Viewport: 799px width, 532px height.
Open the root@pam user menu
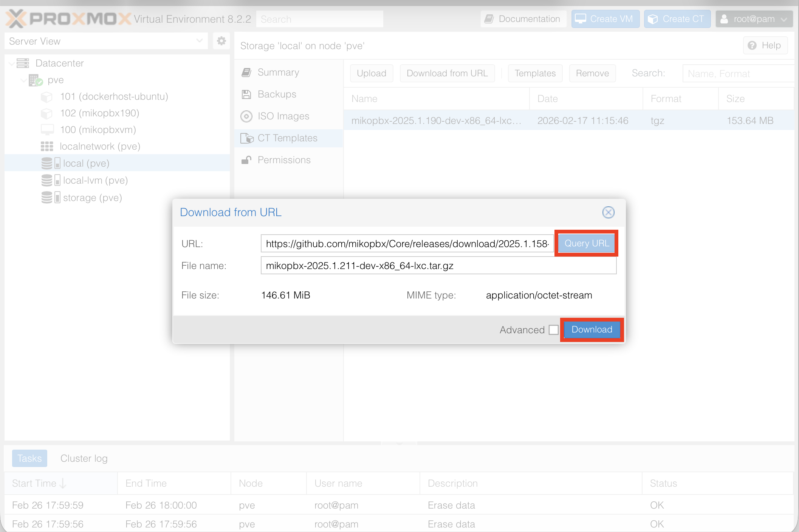[x=754, y=19]
